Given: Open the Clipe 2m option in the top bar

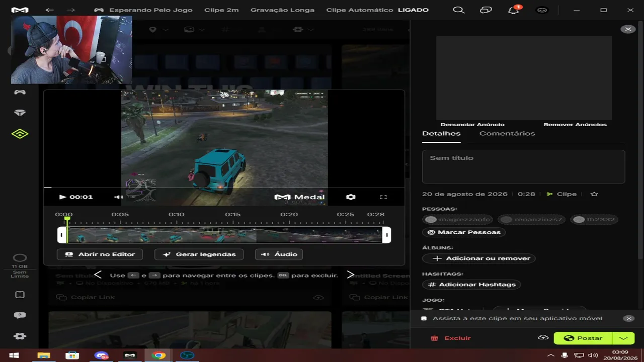Looking at the screenshot, I should 221,10.
